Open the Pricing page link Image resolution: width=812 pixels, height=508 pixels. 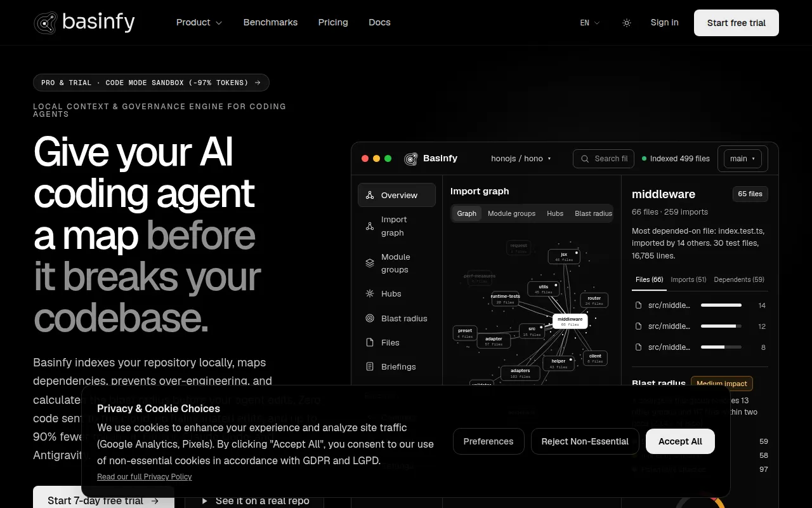[x=333, y=22]
